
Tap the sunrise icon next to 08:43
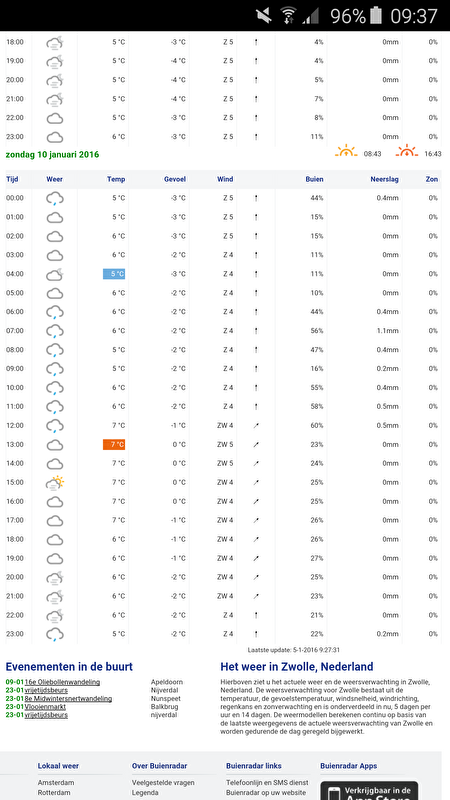(x=346, y=152)
